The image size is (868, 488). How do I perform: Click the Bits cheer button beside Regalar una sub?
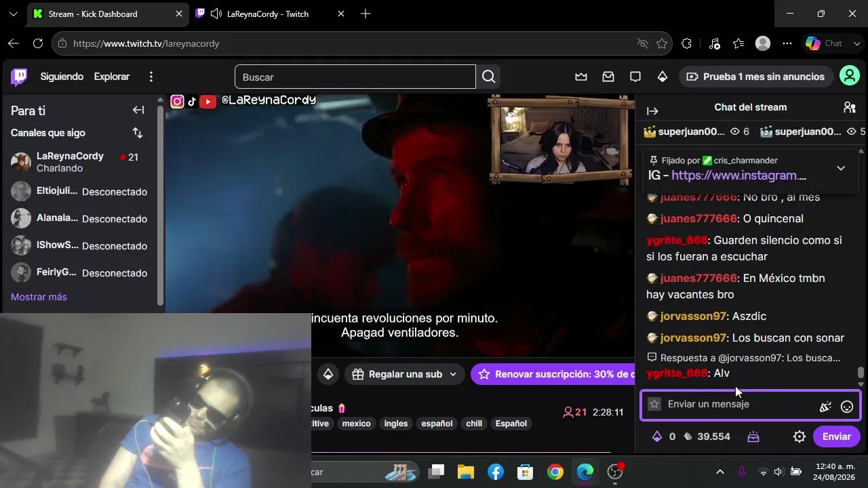328,374
